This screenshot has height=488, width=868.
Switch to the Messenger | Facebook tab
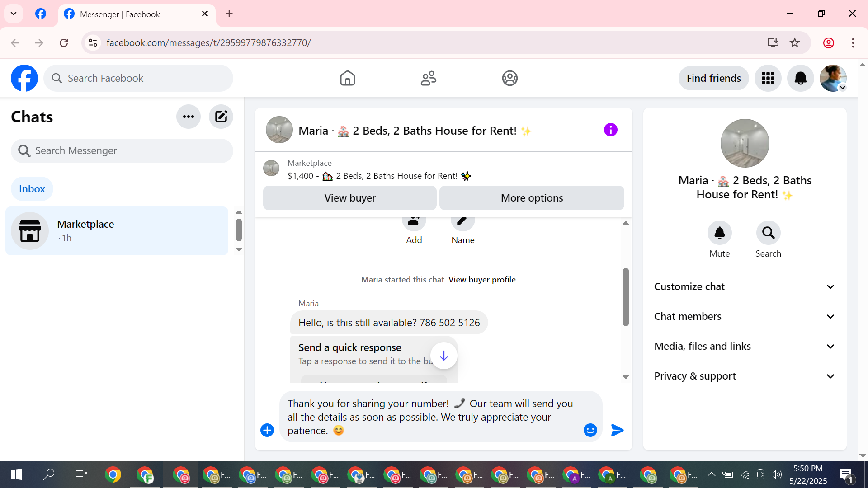click(137, 14)
